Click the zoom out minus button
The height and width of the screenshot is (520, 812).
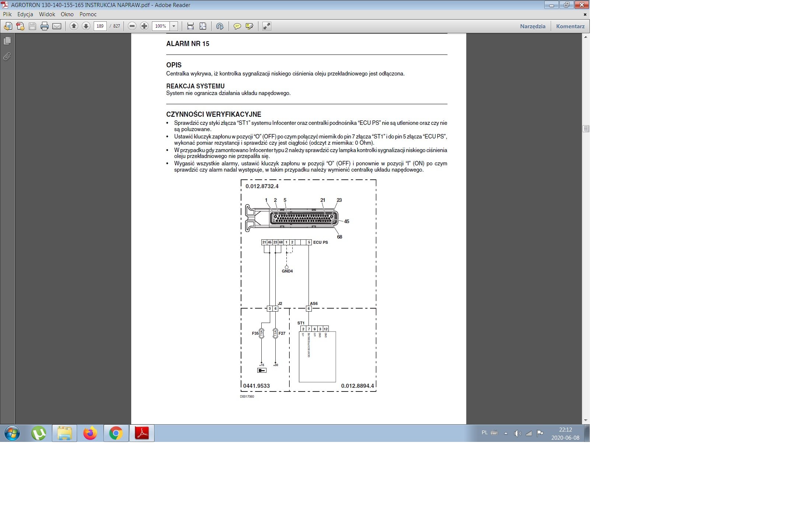[132, 26]
